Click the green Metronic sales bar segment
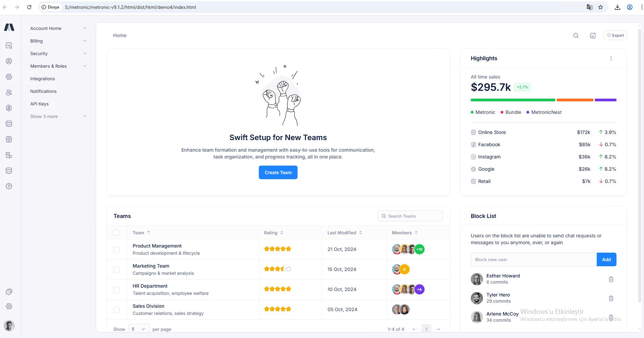The height and width of the screenshot is (338, 644). click(x=513, y=100)
